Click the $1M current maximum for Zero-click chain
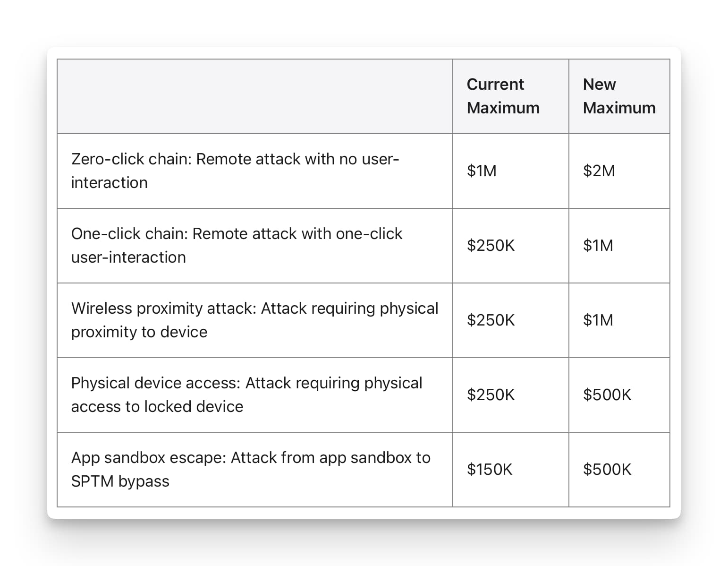 click(x=482, y=171)
